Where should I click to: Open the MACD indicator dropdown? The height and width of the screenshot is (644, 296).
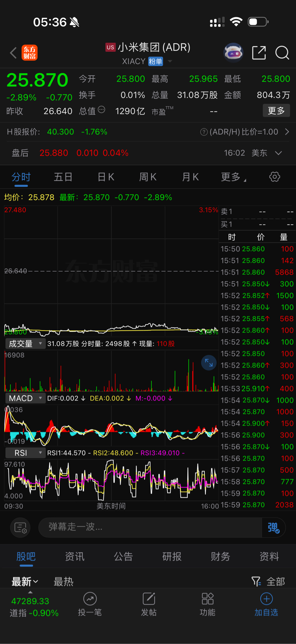[x=25, y=398]
